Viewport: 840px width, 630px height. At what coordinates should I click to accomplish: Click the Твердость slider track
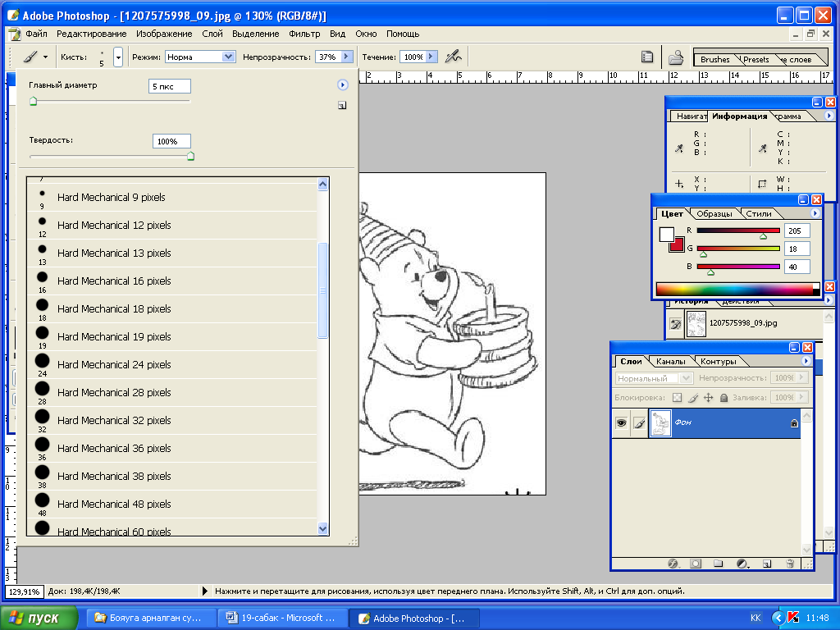click(112, 157)
